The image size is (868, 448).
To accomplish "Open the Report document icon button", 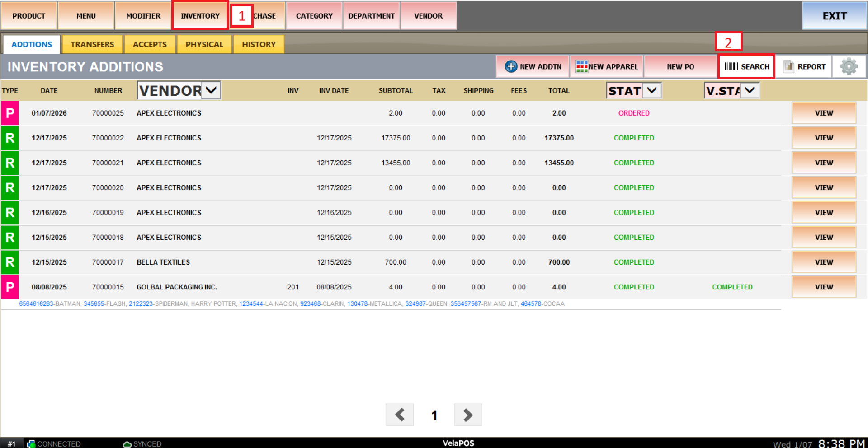I will pyautogui.click(x=789, y=66).
